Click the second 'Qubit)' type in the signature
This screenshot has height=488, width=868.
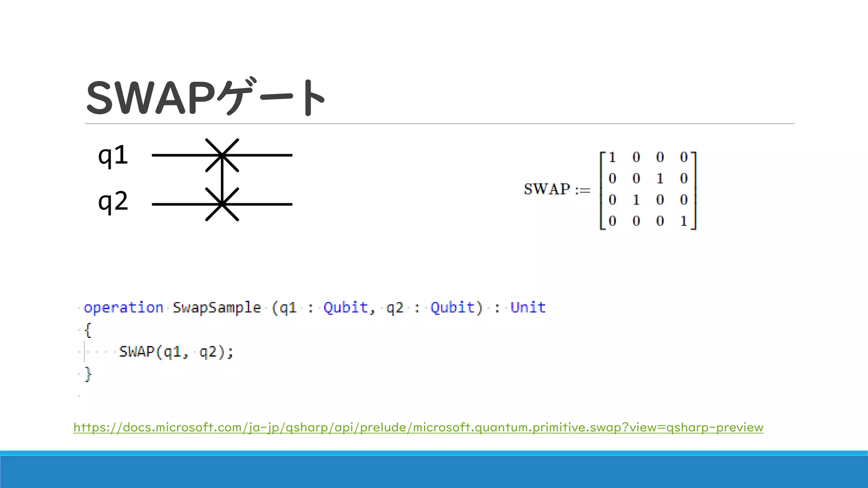[x=456, y=308]
